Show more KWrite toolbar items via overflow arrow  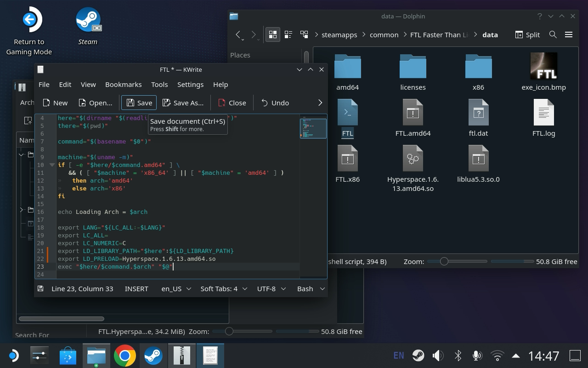320,103
